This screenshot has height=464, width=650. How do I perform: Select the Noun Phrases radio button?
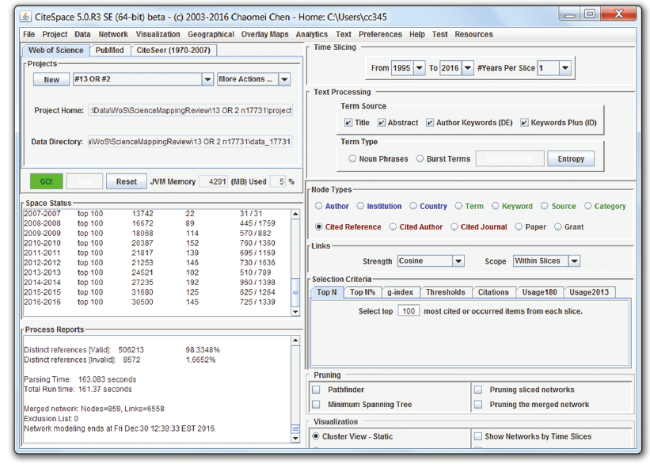(352, 159)
